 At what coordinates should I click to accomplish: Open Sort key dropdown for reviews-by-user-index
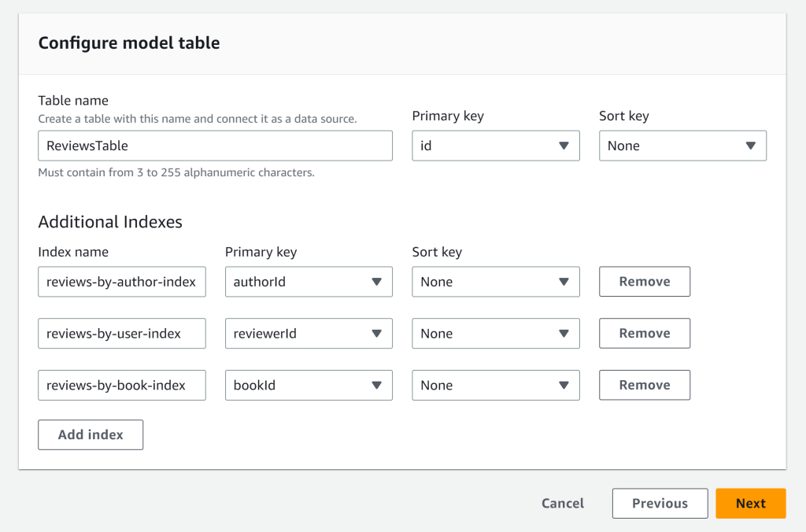495,333
